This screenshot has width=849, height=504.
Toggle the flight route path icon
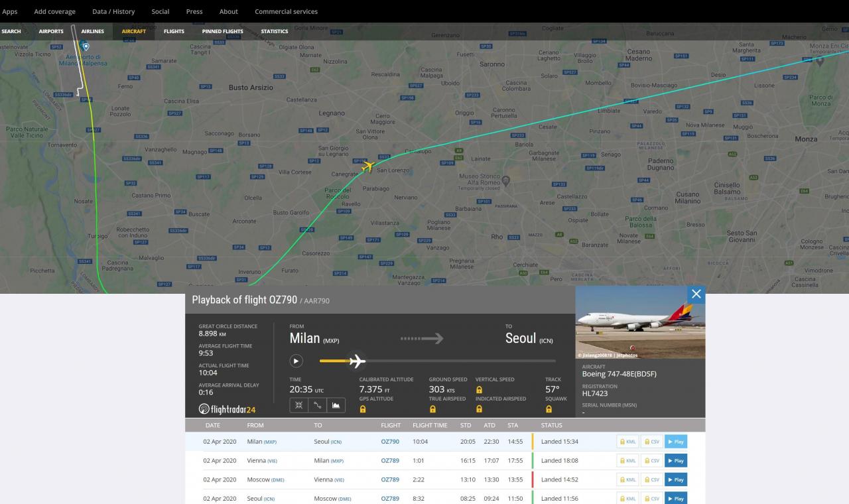point(318,404)
